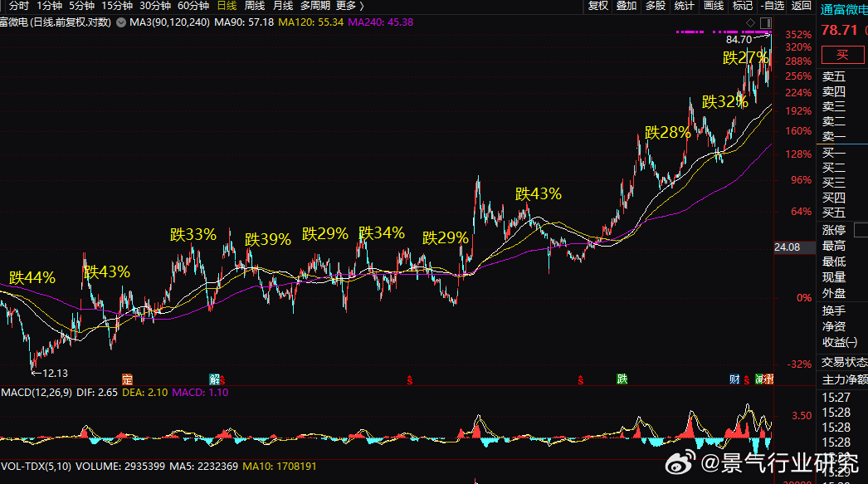Select the 15分钟 period tab

pyautogui.click(x=117, y=6)
